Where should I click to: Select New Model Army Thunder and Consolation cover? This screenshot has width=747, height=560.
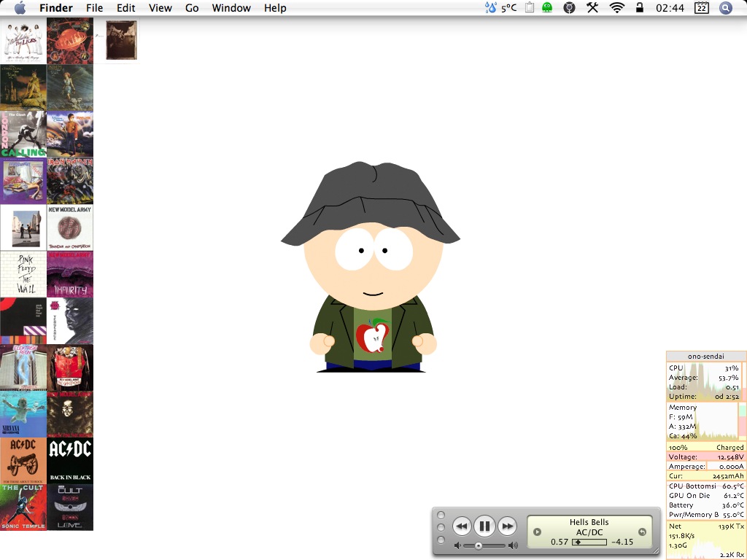[70, 227]
